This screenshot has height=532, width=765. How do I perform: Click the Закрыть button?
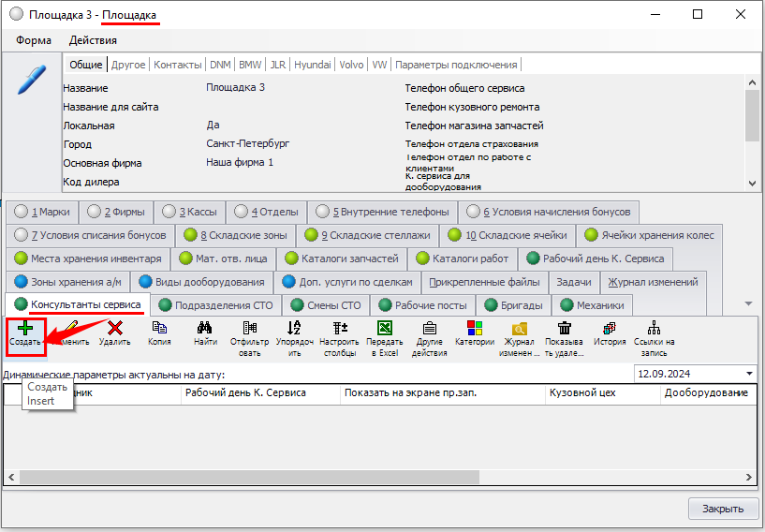[723, 509]
